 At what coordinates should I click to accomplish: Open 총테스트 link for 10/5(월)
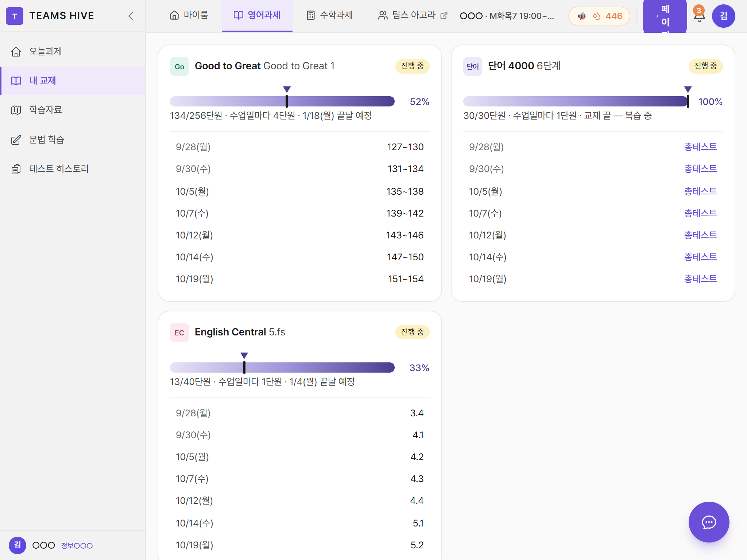coord(700,191)
